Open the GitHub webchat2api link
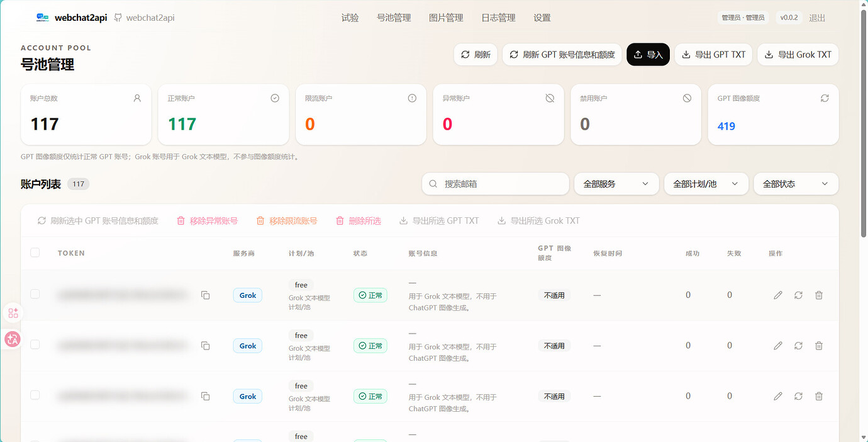The width and height of the screenshot is (868, 442). pyautogui.click(x=144, y=18)
